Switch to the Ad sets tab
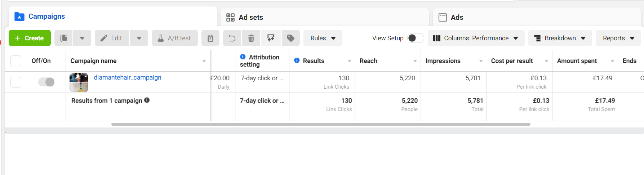The width and height of the screenshot is (644, 175). [x=251, y=17]
